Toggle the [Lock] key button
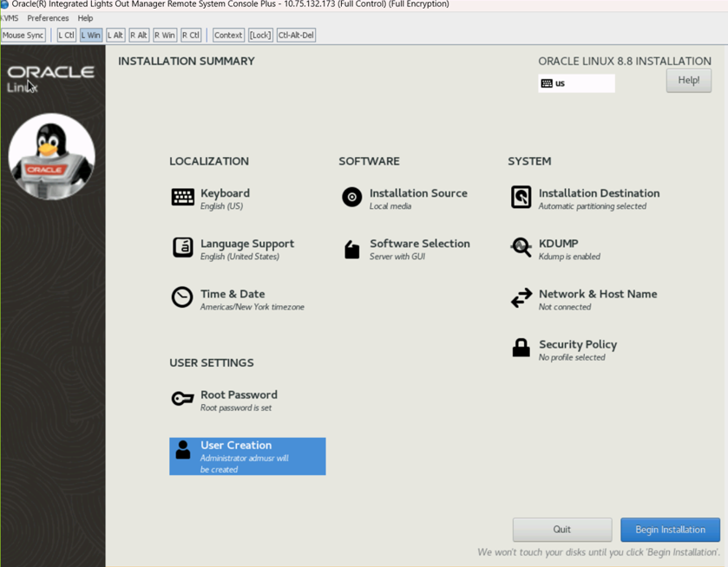Image resolution: width=728 pixels, height=567 pixels. click(x=260, y=36)
